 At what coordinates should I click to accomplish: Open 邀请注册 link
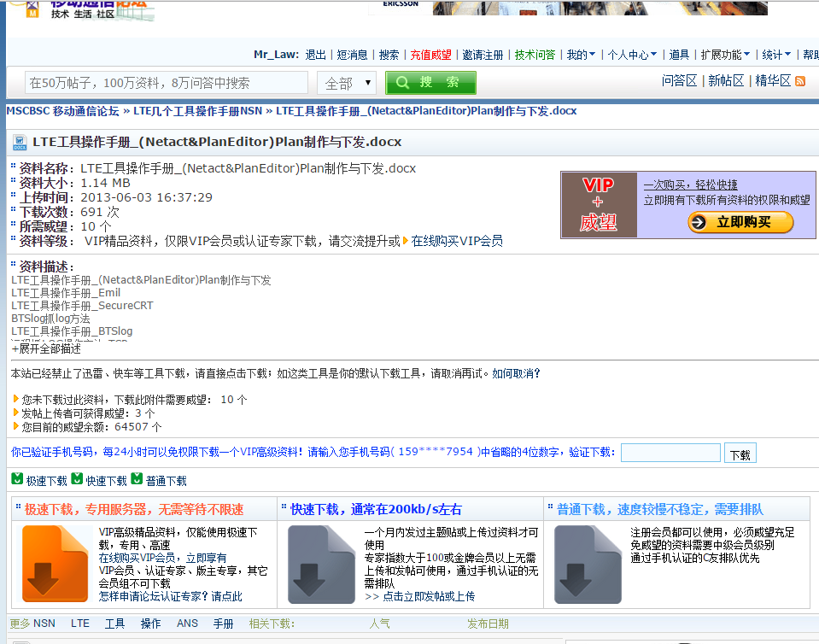483,55
